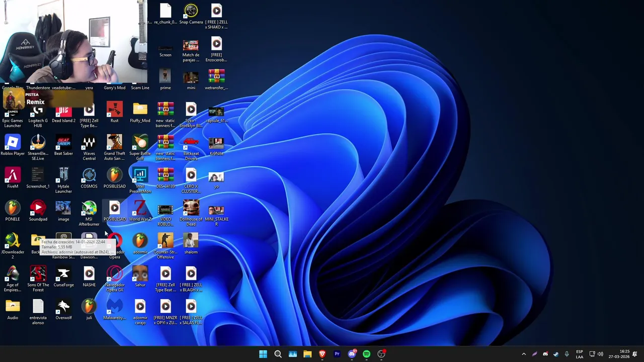Select the Navegador Opera GX shortcut
Viewport: 644px width, 362px height.
pos(114,279)
